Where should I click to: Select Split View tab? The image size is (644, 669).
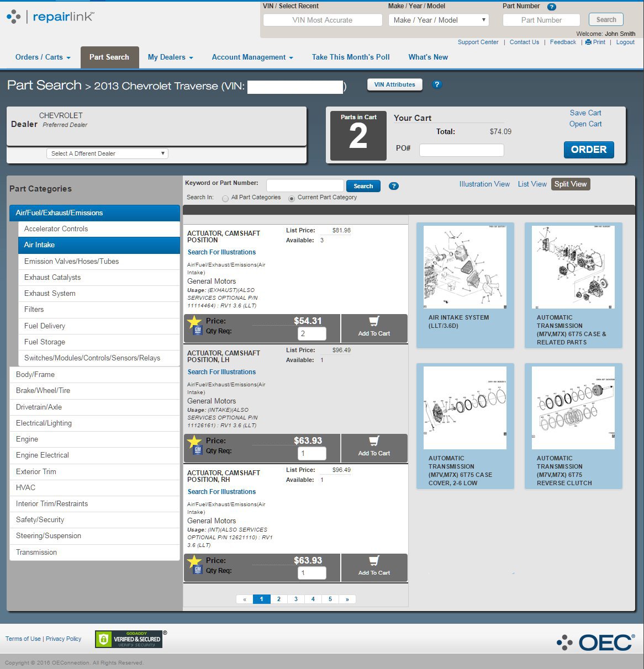571,184
